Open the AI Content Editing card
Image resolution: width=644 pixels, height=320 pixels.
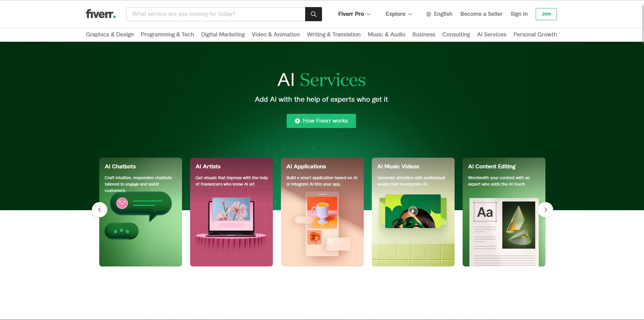[x=504, y=212]
